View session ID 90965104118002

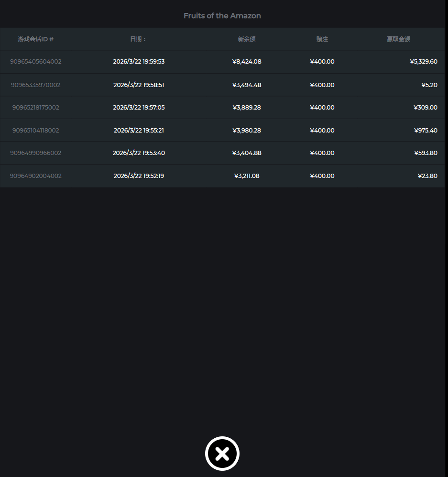click(x=36, y=131)
